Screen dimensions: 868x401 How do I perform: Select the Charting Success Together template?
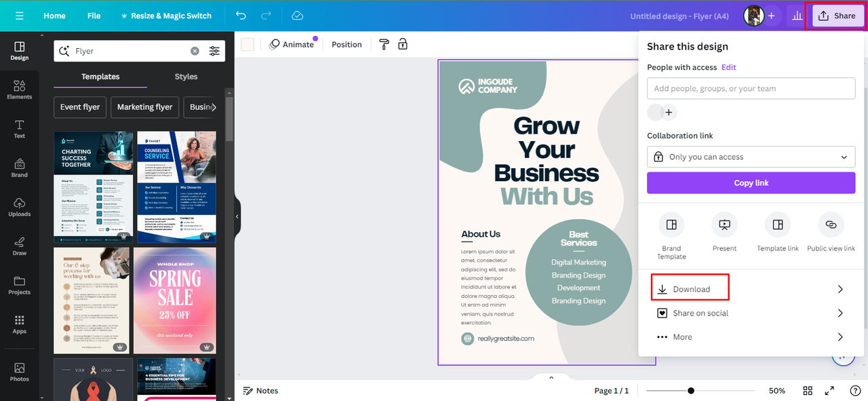pyautogui.click(x=94, y=187)
